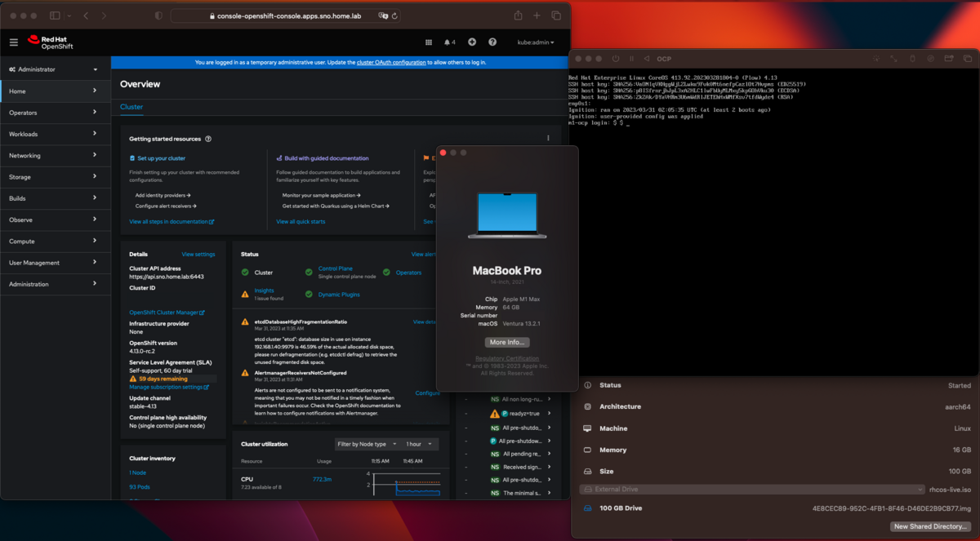Open a new Safari tab with plus icon
The width and height of the screenshot is (980, 541).
pos(537,16)
